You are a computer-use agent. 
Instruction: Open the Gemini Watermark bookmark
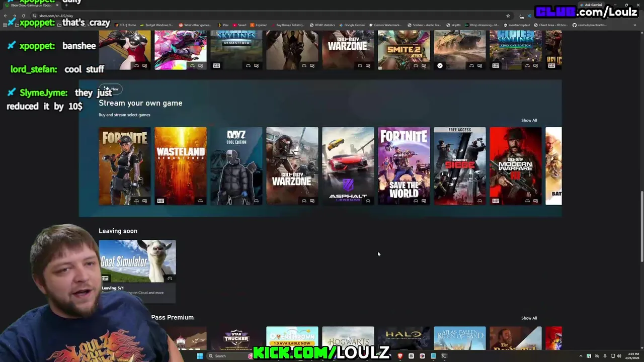(x=386, y=25)
